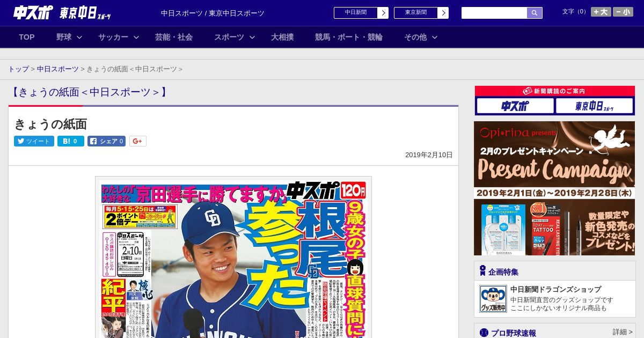The width and height of the screenshot is (644, 338).
Task: Click the 企画特集 ribbon icon
Action: tap(483, 271)
